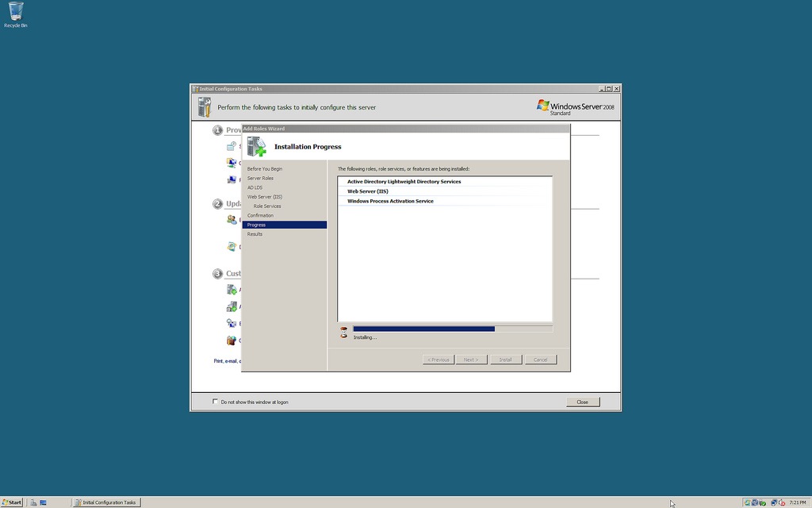Select the Role Services sub-step

[267, 206]
